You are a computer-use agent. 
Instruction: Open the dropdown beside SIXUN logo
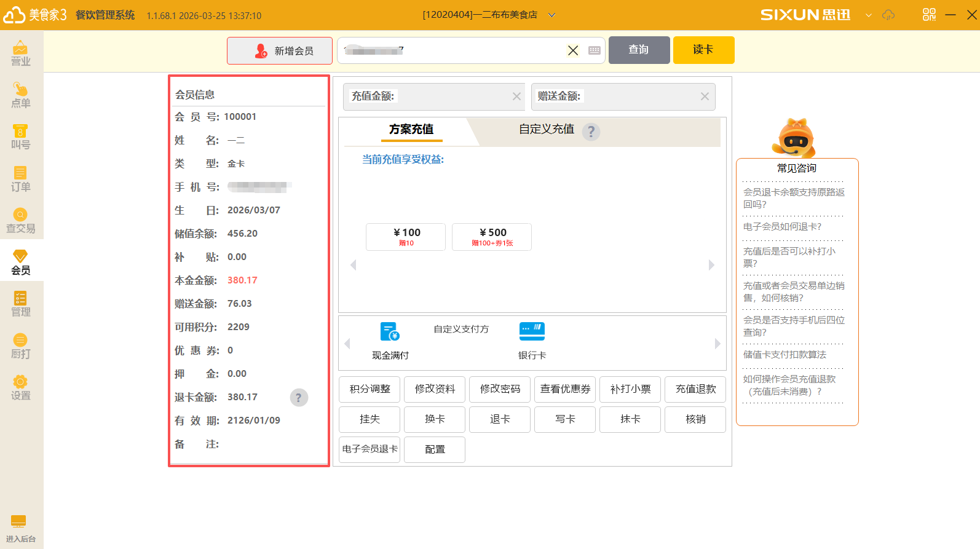(x=868, y=15)
